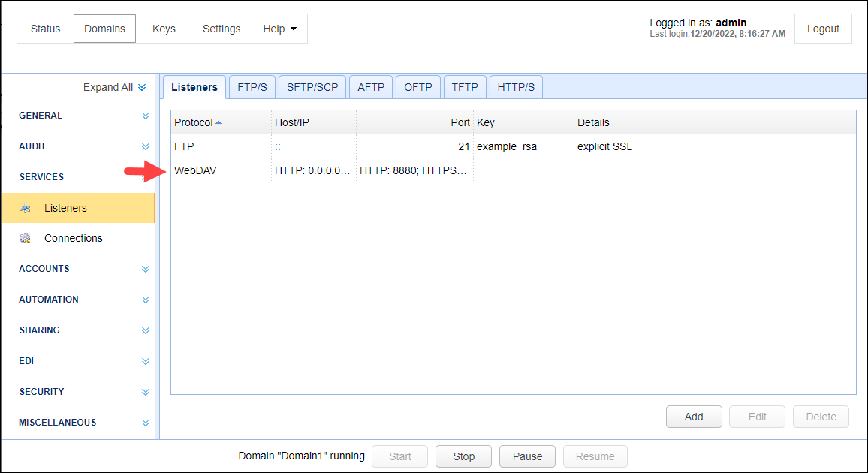Select the WebDAV listener row

click(507, 170)
